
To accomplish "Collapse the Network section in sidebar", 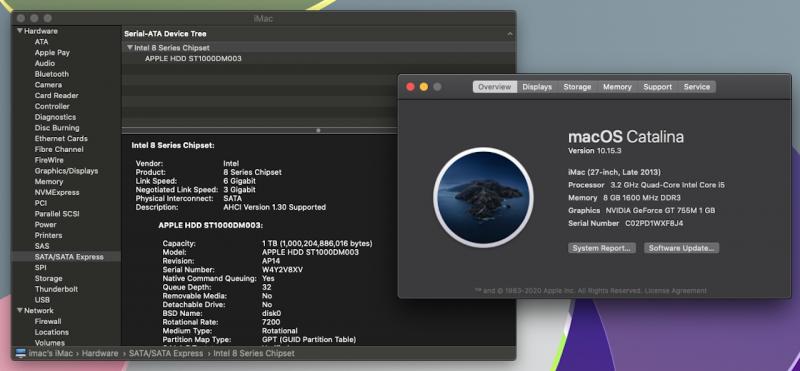I will pyautogui.click(x=20, y=311).
